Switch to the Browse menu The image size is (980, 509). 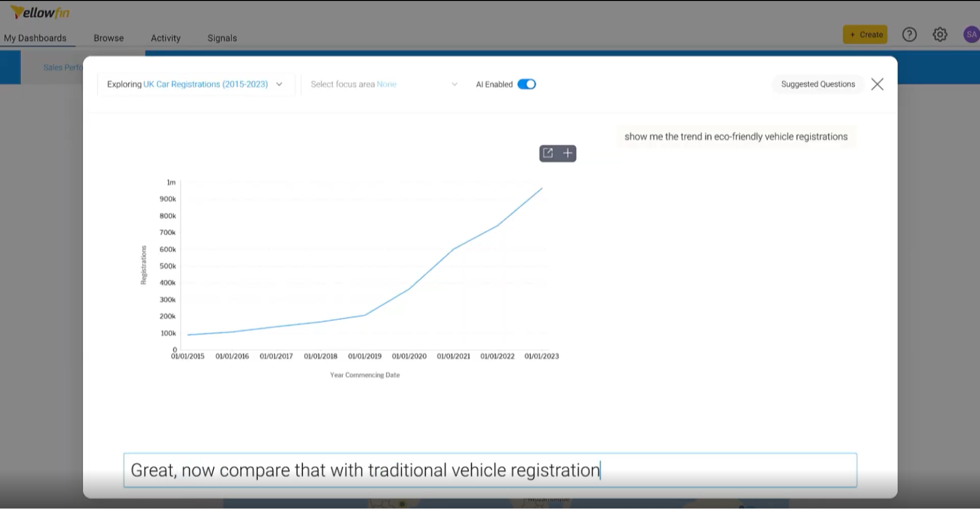(108, 38)
